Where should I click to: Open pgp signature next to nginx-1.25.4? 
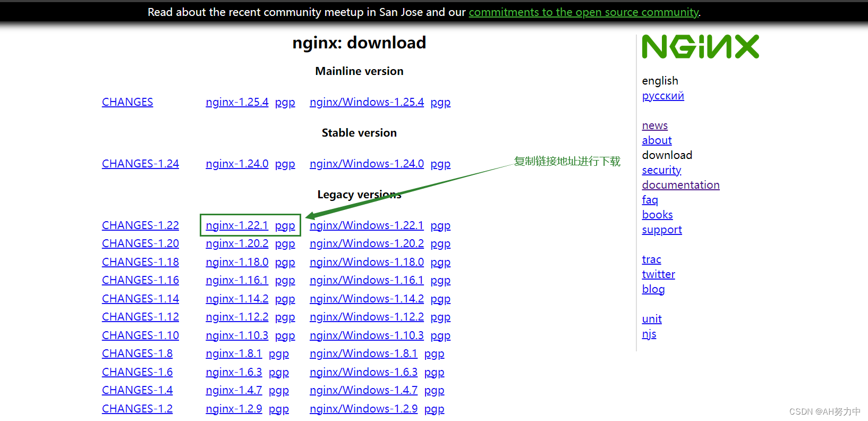(x=285, y=102)
